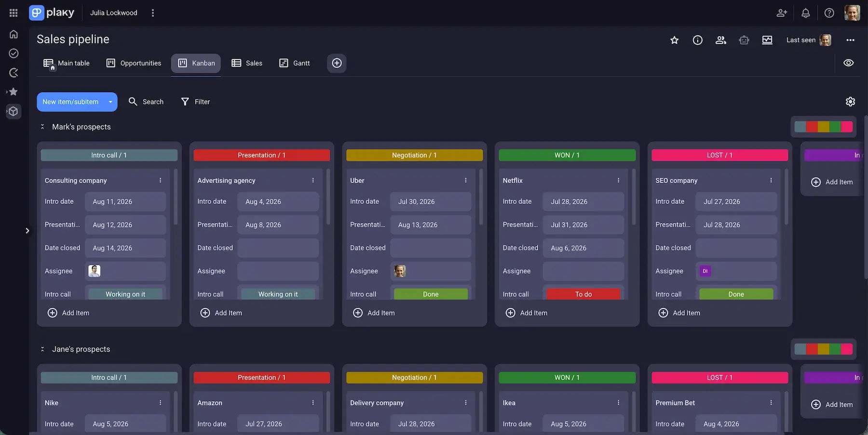The image size is (868, 435).
Task: Click the New item/subitem button
Action: (70, 102)
